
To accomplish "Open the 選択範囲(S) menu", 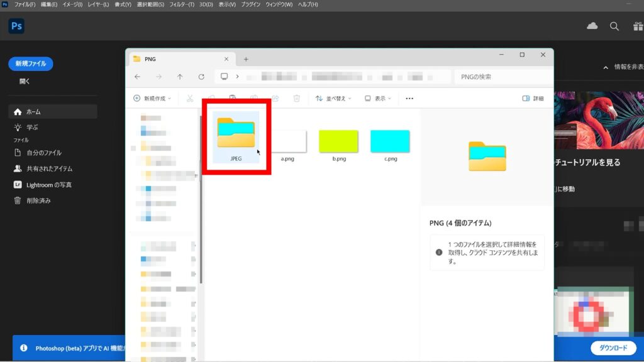I will click(150, 4).
